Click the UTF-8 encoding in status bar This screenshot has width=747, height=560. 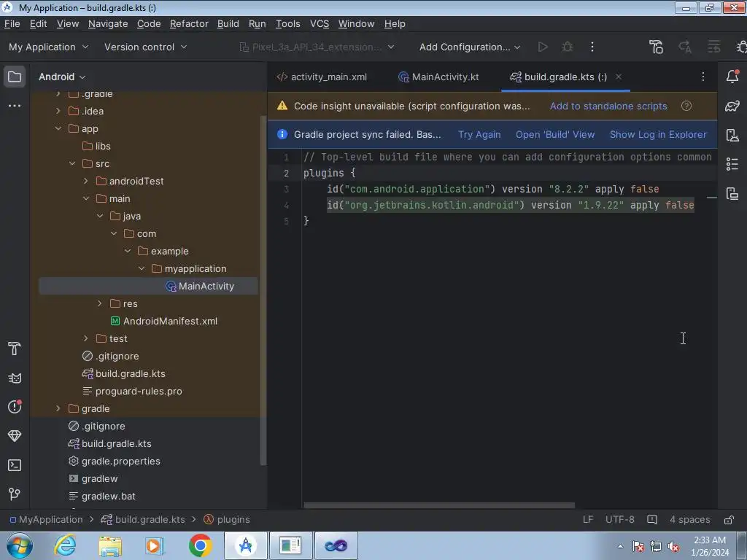click(x=619, y=519)
